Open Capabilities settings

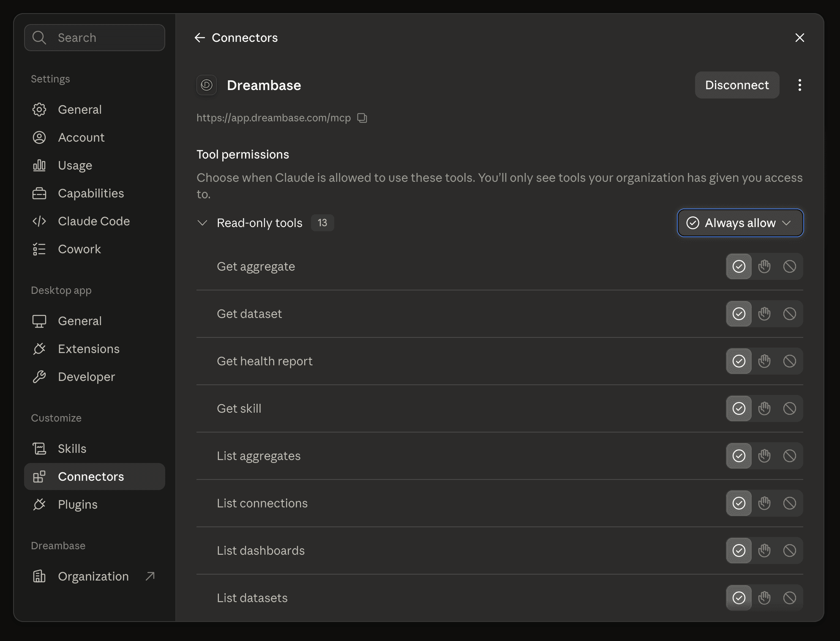[x=95, y=193]
